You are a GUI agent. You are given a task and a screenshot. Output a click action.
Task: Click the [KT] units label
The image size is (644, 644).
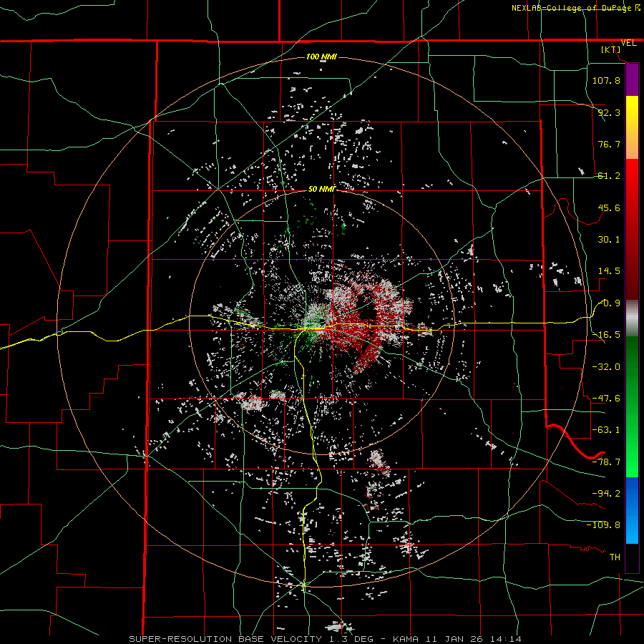[611, 49]
